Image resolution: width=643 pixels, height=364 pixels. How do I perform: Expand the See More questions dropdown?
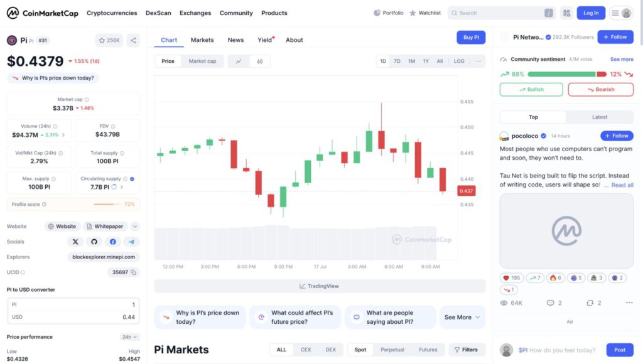click(x=462, y=318)
